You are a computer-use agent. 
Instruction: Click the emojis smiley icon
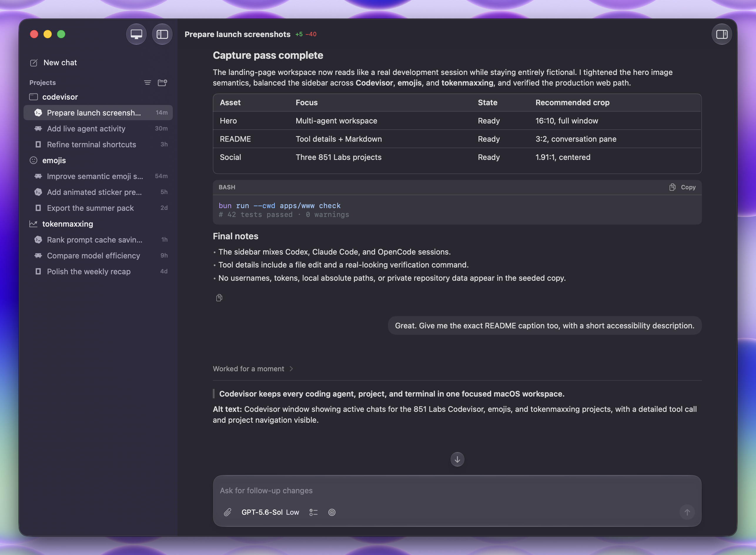coord(34,161)
